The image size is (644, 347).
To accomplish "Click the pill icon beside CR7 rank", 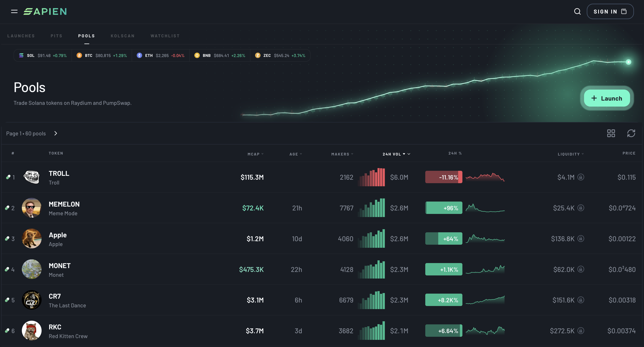I will [x=7, y=300].
